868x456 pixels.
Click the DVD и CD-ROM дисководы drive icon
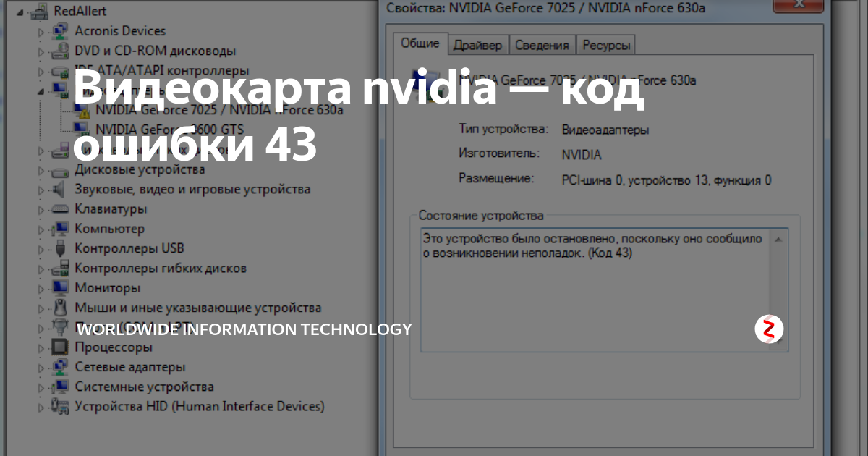(x=61, y=51)
